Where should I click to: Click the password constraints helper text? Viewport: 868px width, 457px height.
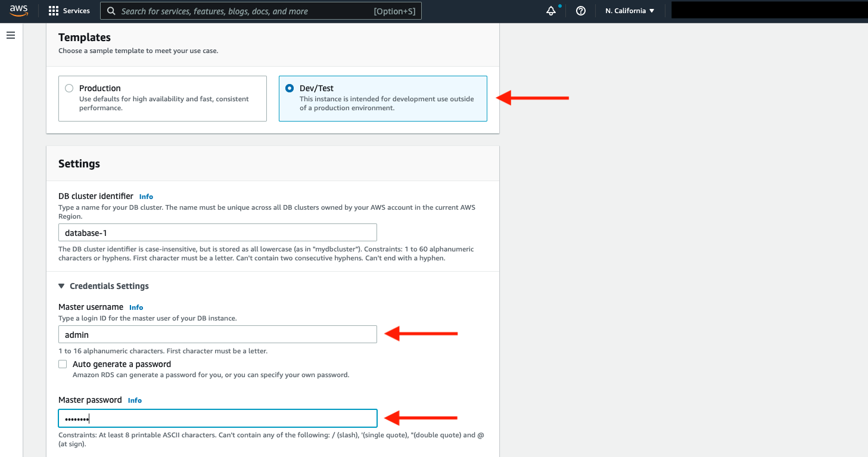[271, 440]
